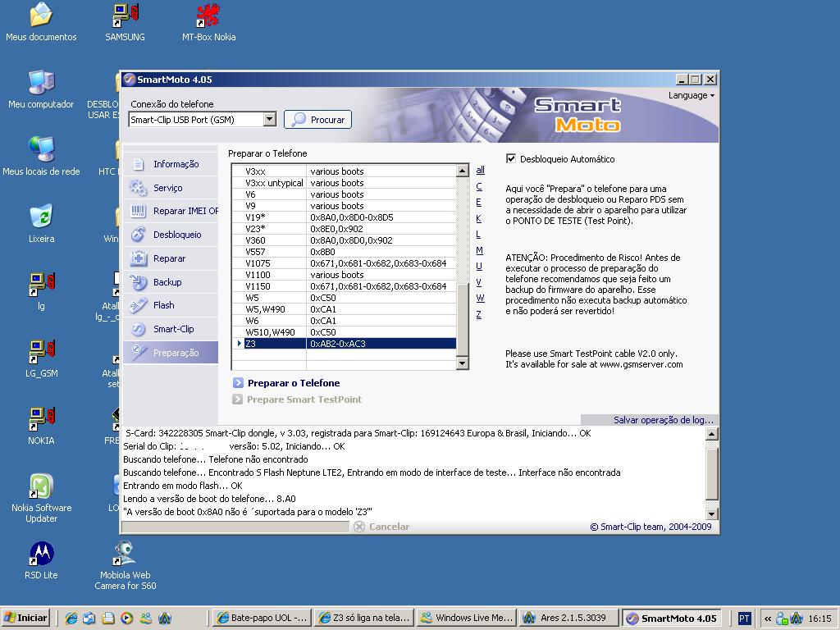Select the Preparação section
This screenshot has width=840, height=630.
click(171, 353)
